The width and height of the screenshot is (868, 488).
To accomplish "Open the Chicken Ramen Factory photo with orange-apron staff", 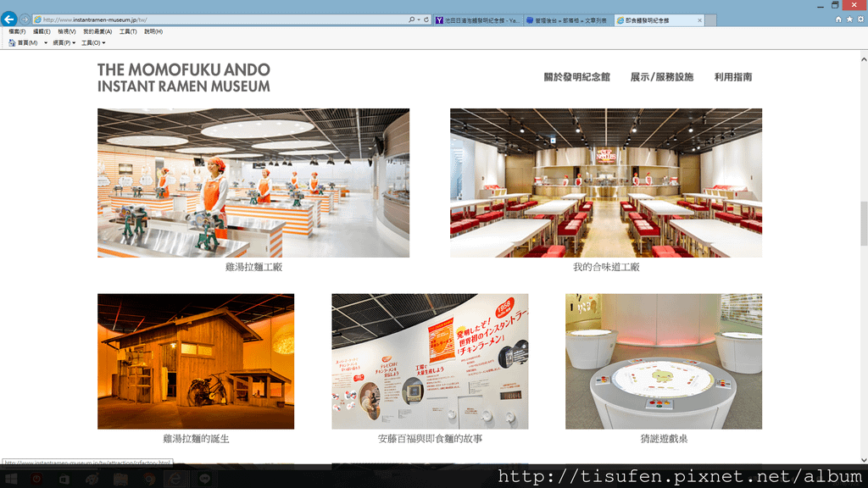I will point(253,183).
